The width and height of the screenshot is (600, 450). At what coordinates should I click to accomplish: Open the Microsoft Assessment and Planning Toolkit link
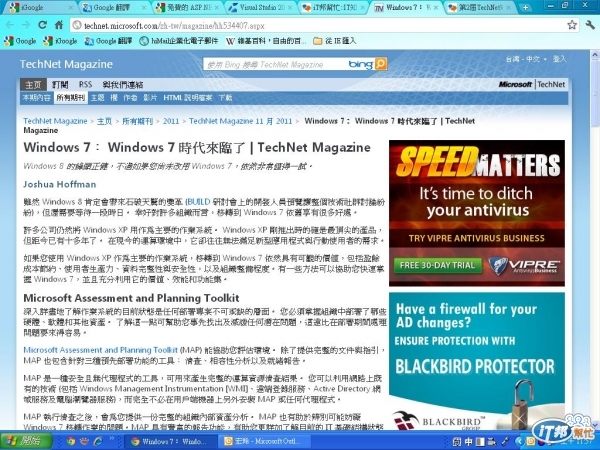(x=101, y=350)
